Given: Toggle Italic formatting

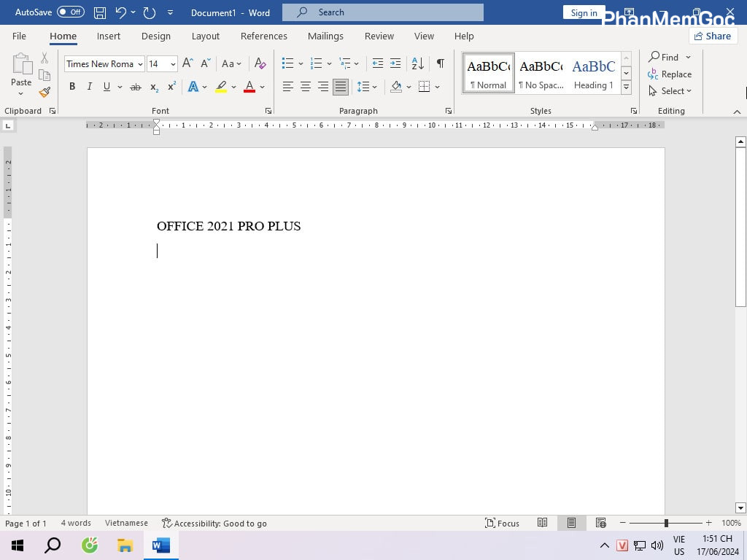Looking at the screenshot, I should [x=90, y=87].
